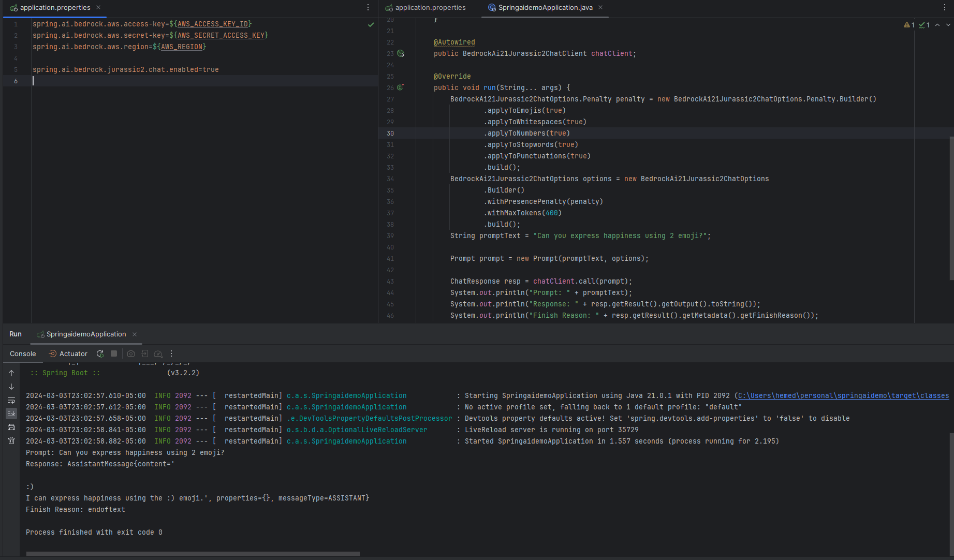Click the autowired bean gutter icon on line 23
The image size is (954, 560).
coord(401,53)
